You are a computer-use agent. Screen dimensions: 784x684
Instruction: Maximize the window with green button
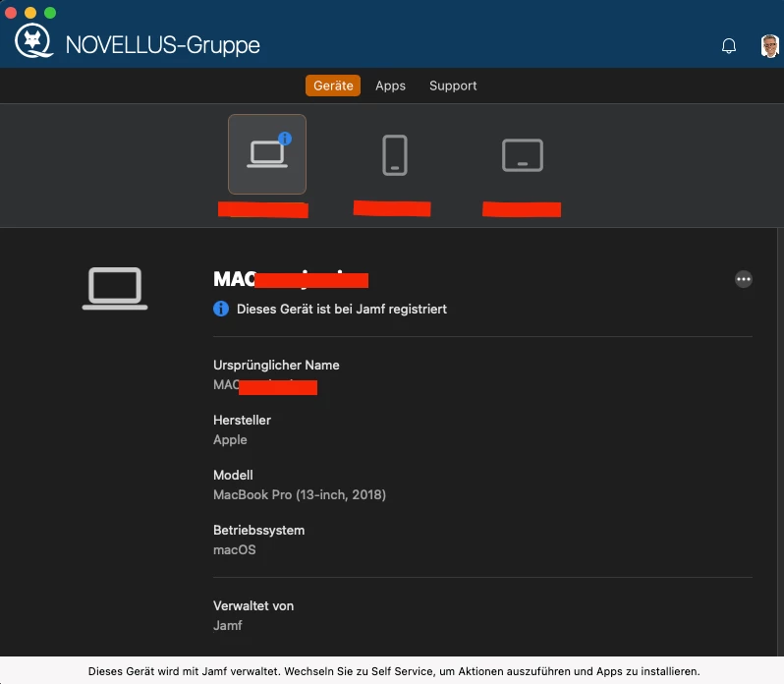[x=50, y=13]
